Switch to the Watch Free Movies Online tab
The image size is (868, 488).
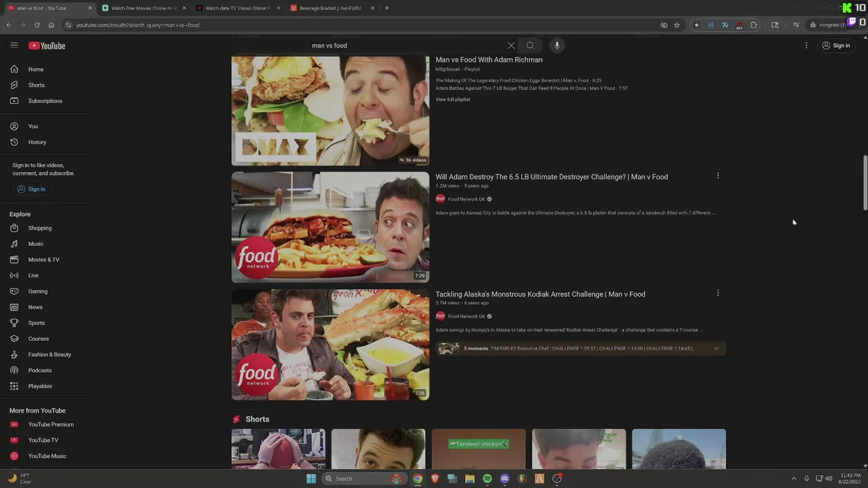coord(144,8)
